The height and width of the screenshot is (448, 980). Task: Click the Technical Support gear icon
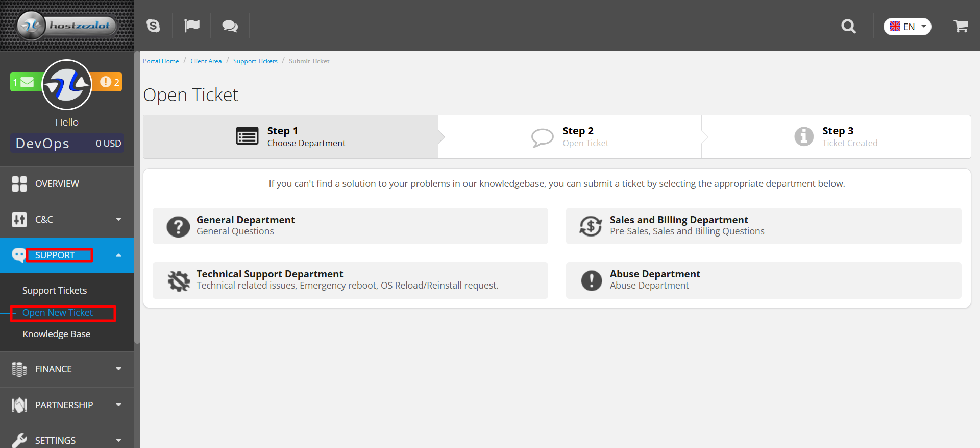coord(179,280)
